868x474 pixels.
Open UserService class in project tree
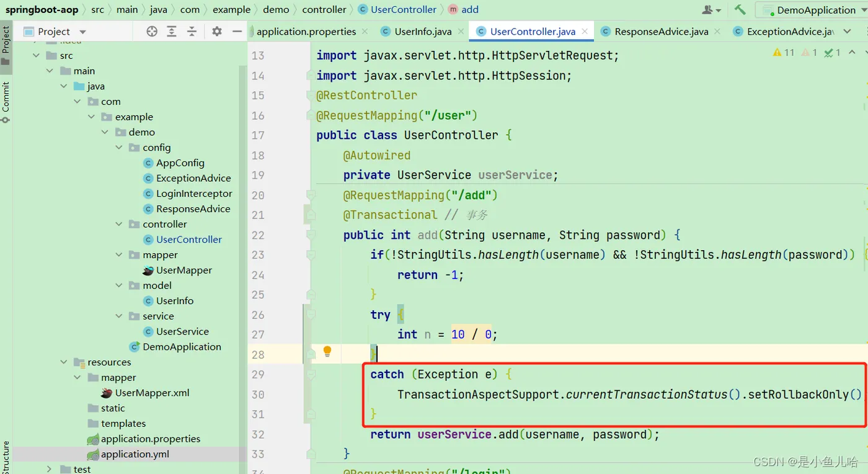click(175, 331)
